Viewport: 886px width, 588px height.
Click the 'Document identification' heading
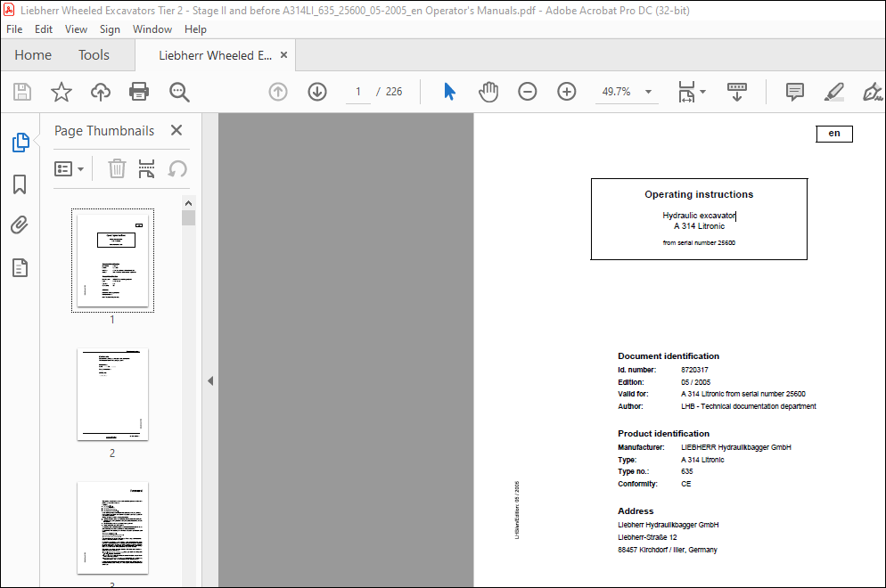669,355
